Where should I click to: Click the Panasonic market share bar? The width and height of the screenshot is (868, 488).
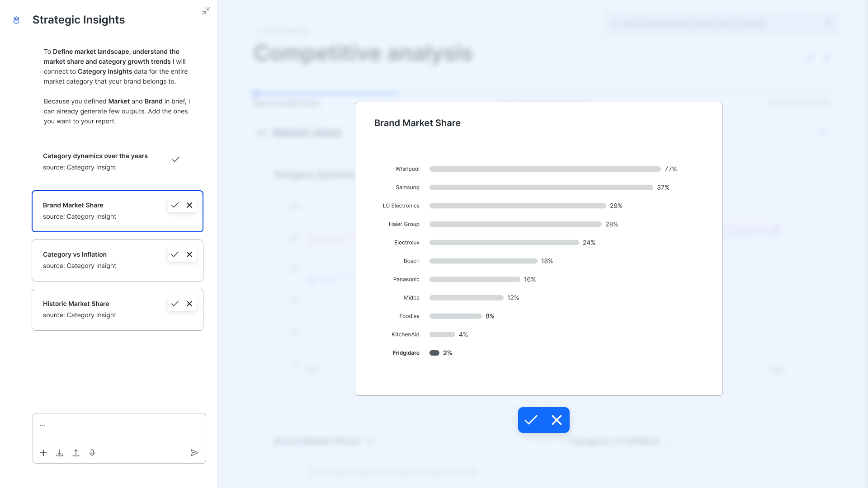pos(475,280)
